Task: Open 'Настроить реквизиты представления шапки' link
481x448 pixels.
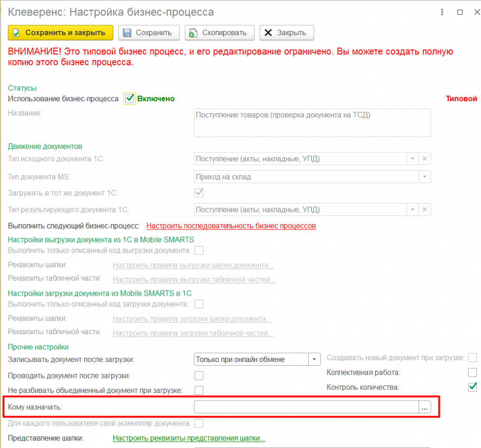Action: pos(189,438)
